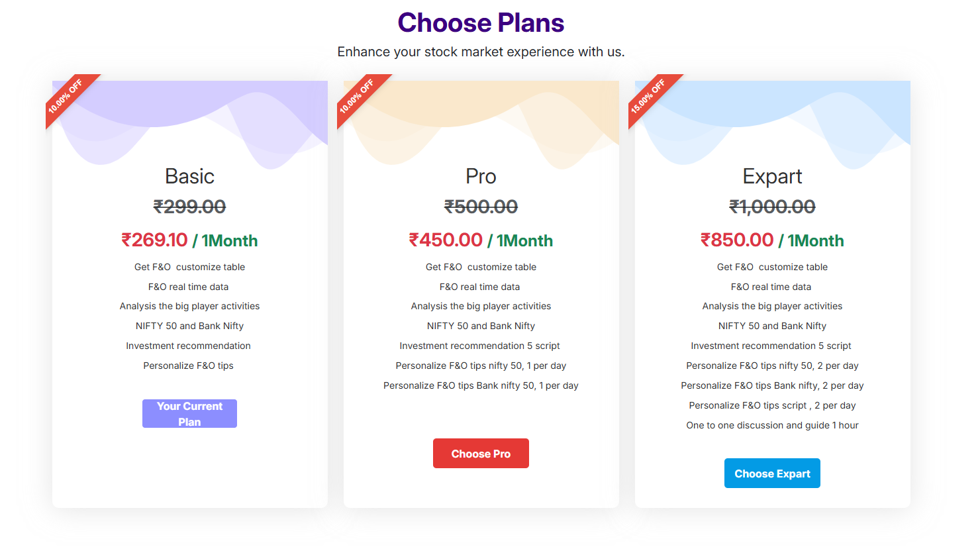Click the Choose Expart button
This screenshot has width=980, height=547.
[x=772, y=473]
